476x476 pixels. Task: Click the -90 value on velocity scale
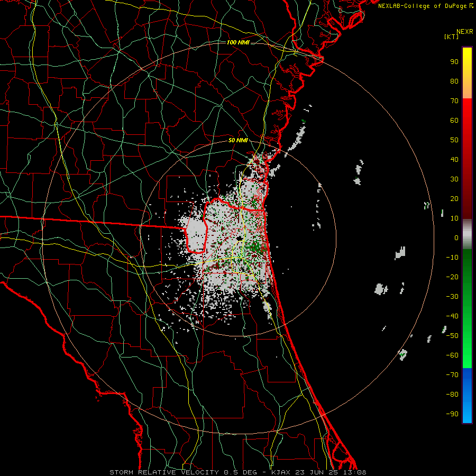tap(452, 414)
